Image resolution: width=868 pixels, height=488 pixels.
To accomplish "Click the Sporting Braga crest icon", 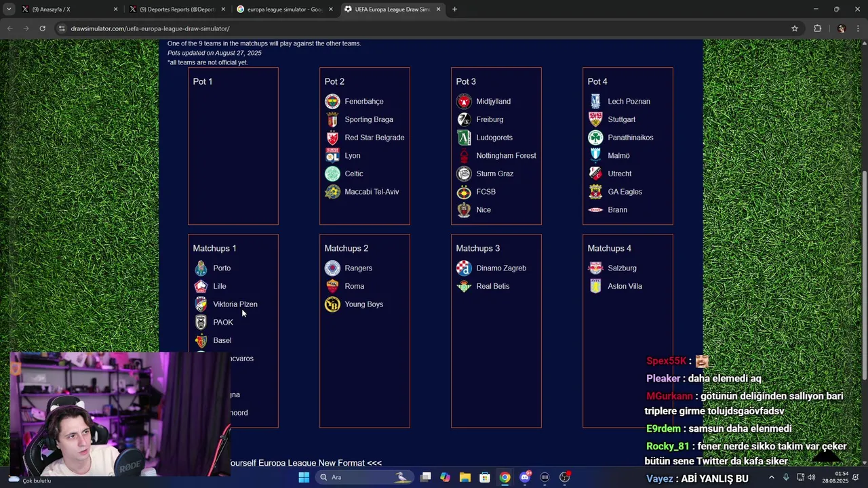I will click(x=332, y=120).
